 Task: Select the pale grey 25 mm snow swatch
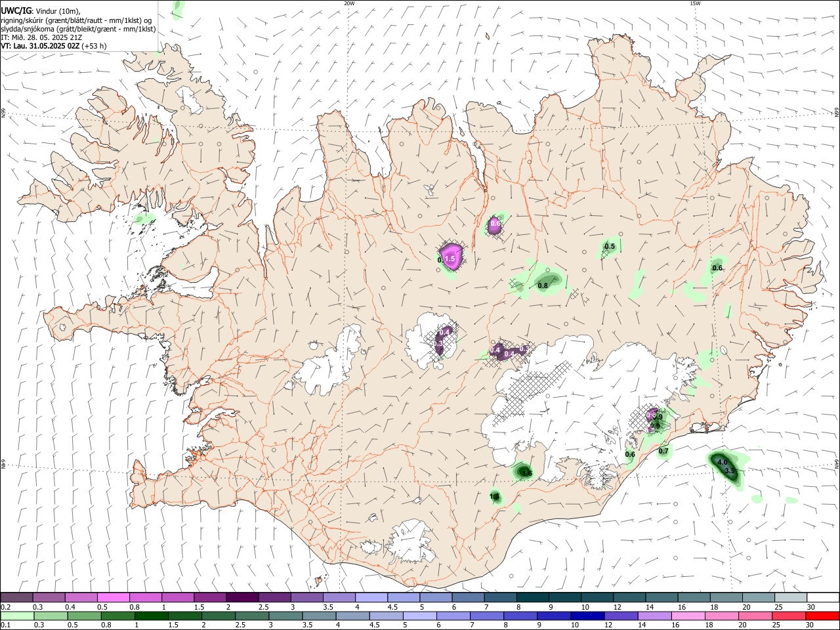[x=790, y=598]
